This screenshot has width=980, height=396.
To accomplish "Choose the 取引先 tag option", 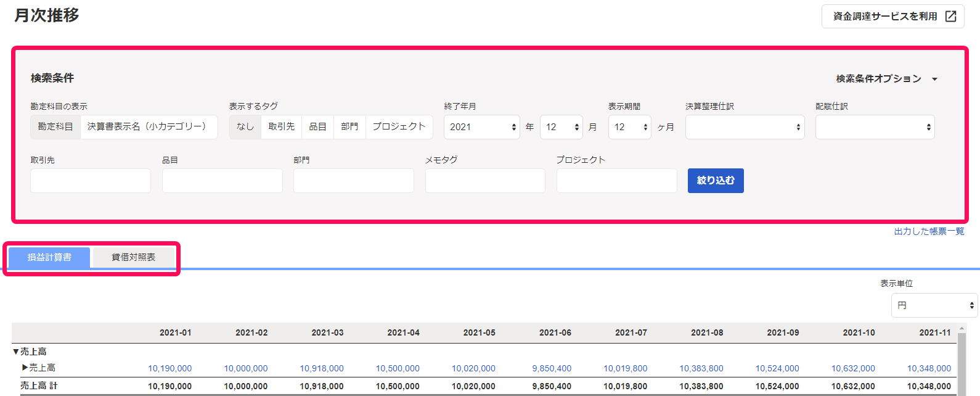I will tap(282, 126).
